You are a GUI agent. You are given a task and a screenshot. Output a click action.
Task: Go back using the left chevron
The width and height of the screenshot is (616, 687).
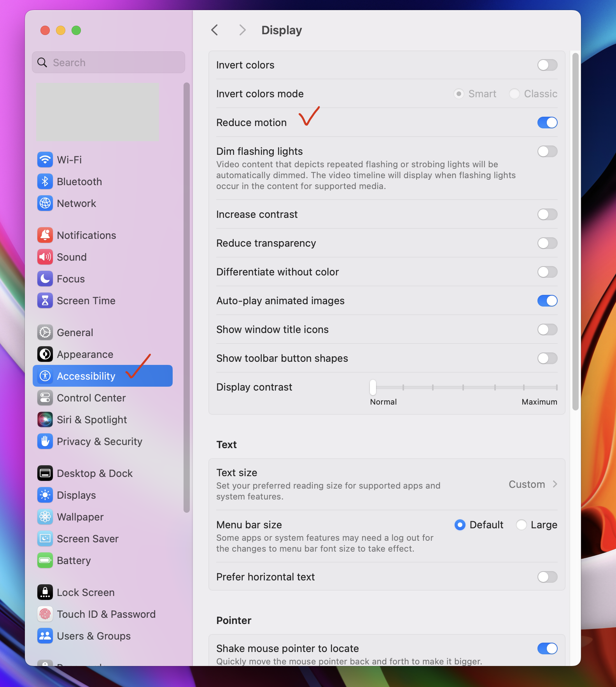[x=215, y=30]
